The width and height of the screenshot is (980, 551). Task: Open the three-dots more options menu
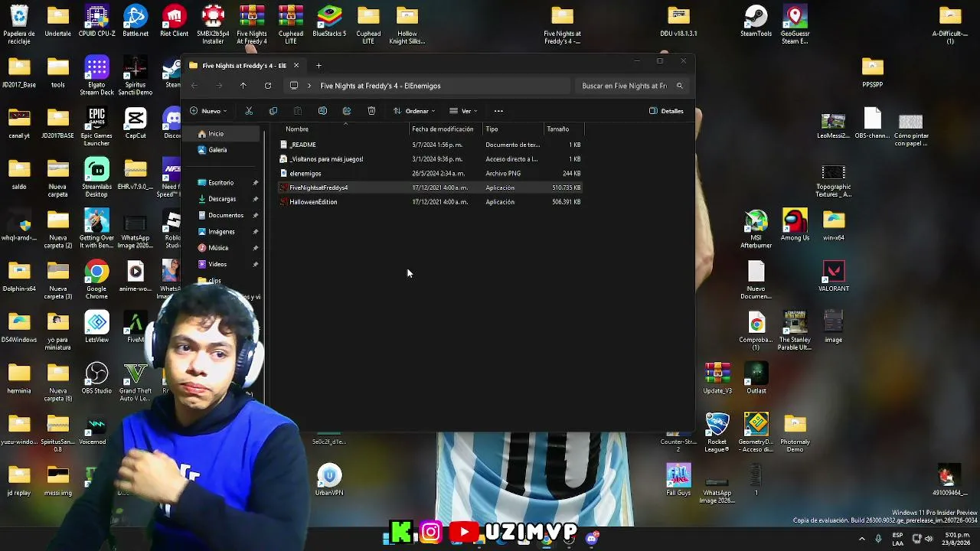[498, 111]
